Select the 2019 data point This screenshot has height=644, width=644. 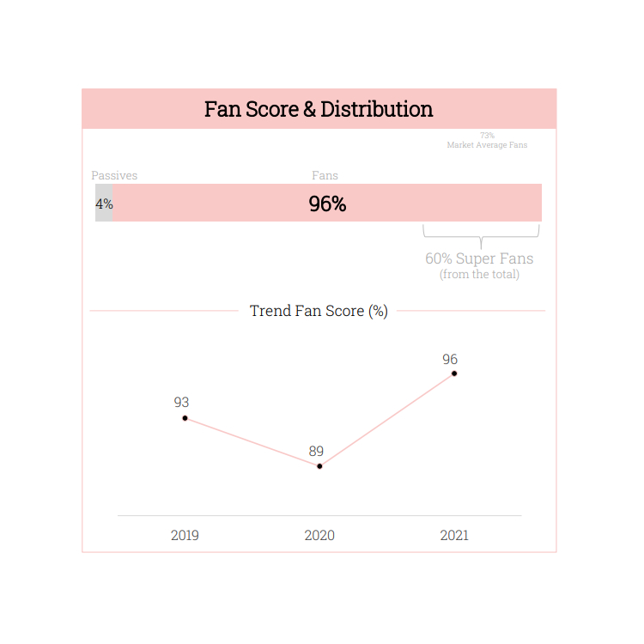(185, 418)
